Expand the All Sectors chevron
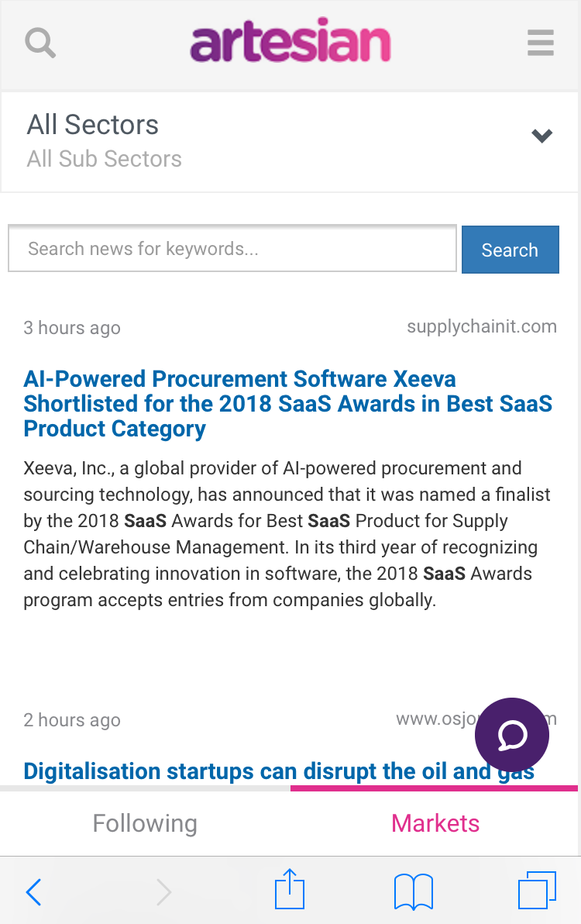 (541, 136)
